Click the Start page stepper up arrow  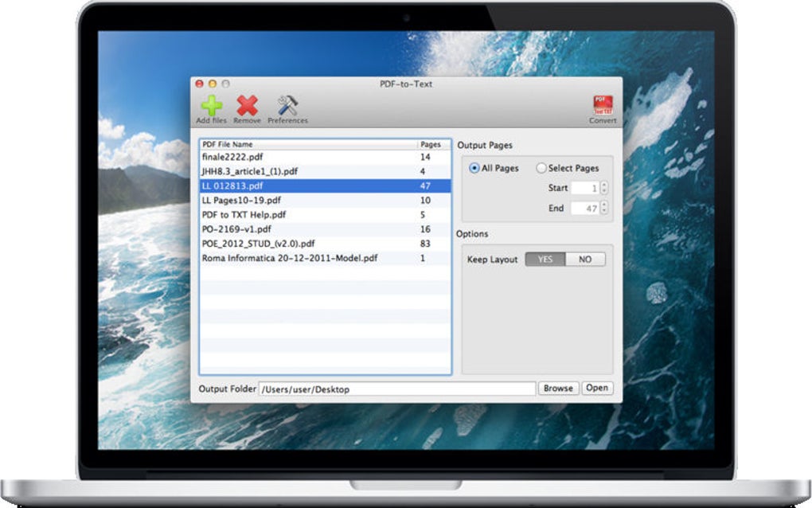click(x=603, y=185)
